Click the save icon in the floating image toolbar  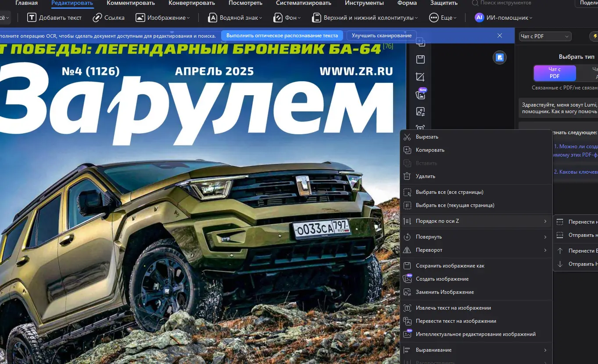[420, 59]
